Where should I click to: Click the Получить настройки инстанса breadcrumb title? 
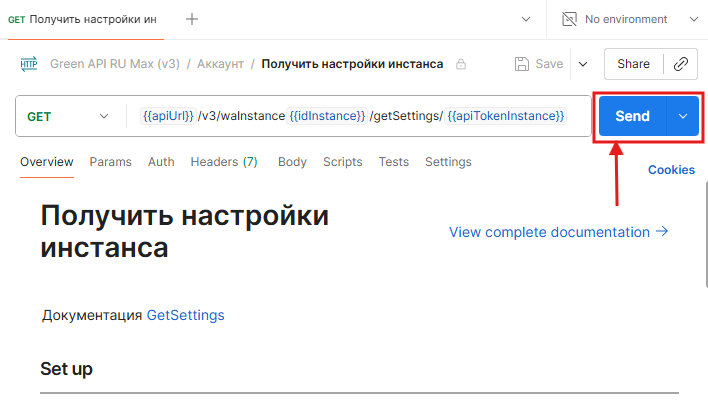[x=352, y=64]
